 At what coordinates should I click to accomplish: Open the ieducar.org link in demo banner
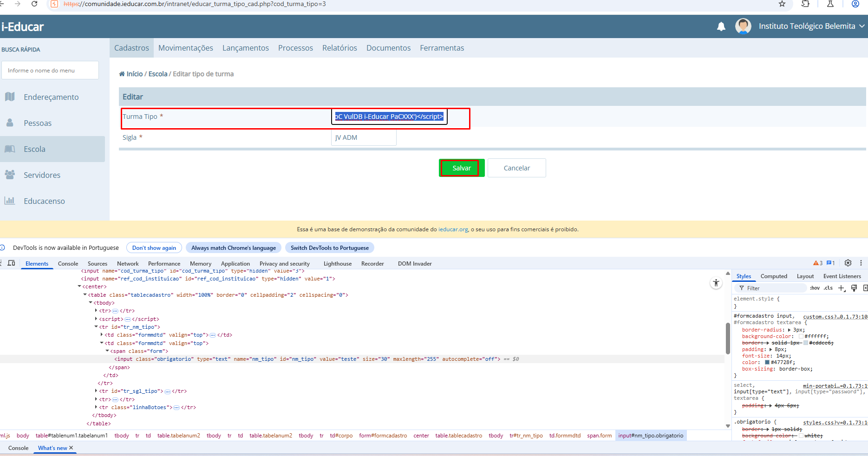[453, 229]
